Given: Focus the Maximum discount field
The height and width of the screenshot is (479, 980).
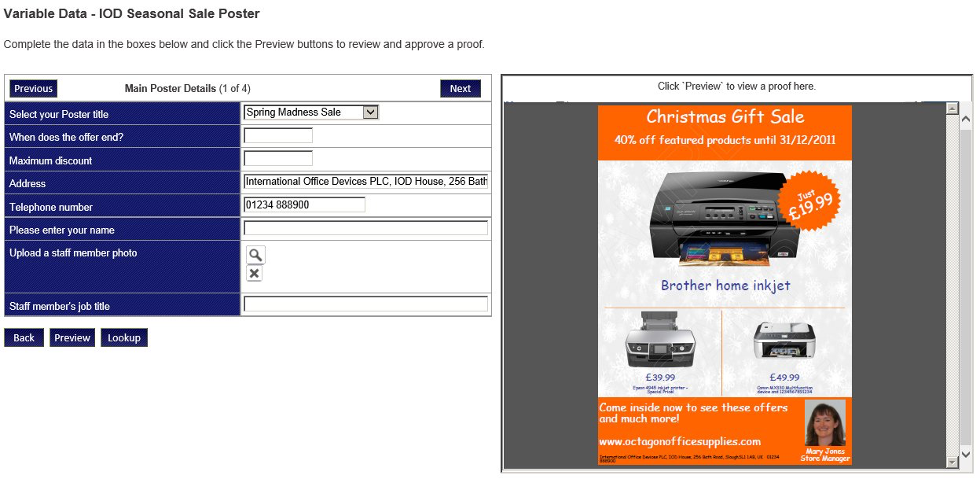Looking at the screenshot, I should pos(278,159).
